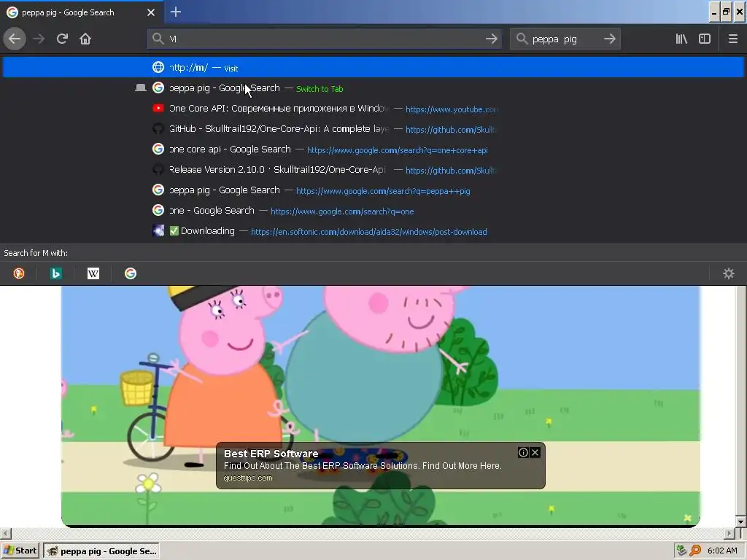Open the home page via house icon

(85, 39)
